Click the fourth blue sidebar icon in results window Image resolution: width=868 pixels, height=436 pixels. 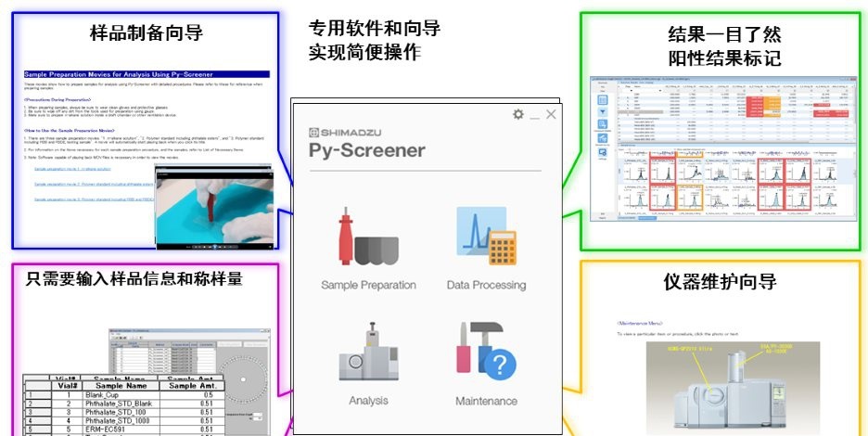[x=603, y=138]
